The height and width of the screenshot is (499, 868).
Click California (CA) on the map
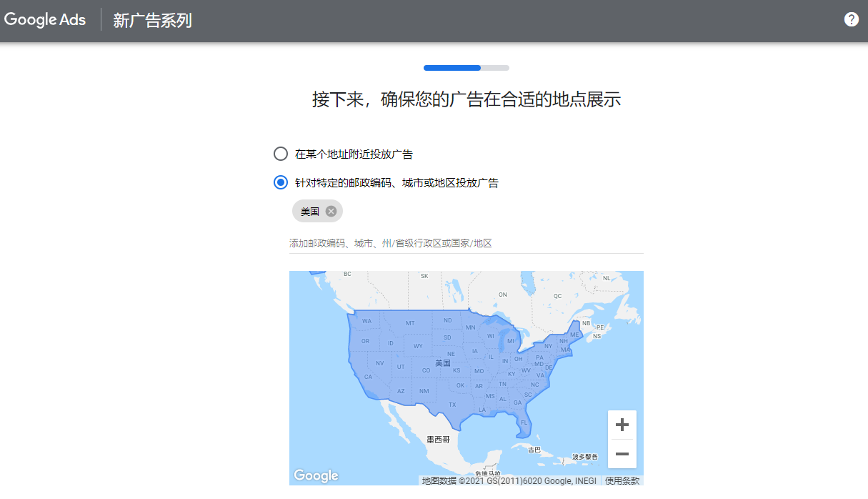point(368,377)
